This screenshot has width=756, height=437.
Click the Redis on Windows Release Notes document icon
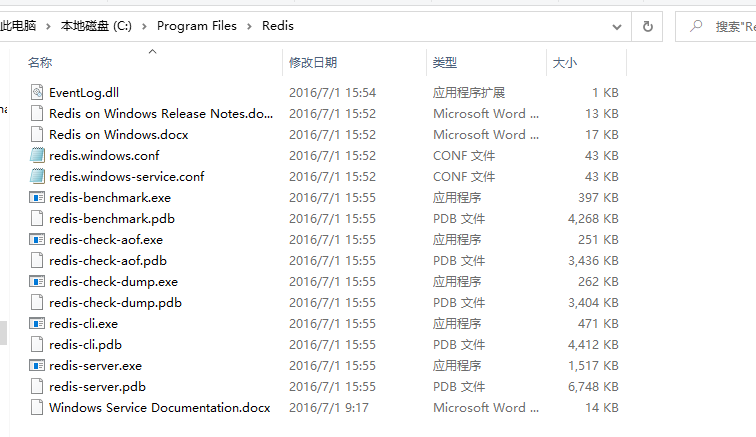(37, 113)
